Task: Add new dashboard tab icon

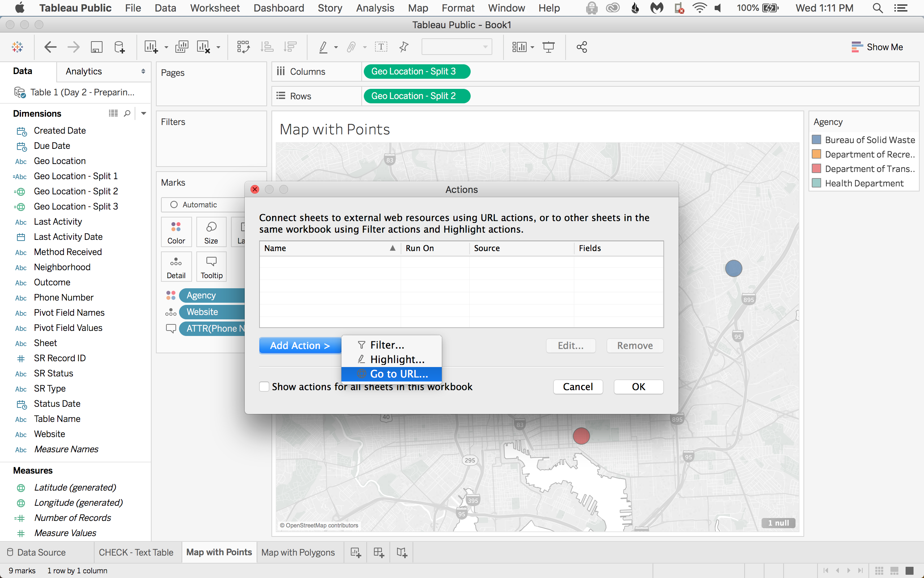Action: (x=378, y=552)
